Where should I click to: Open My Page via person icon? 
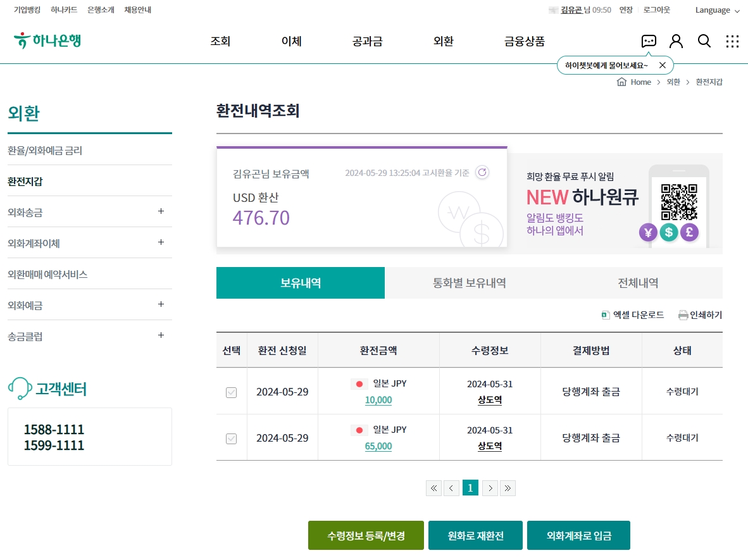(676, 40)
